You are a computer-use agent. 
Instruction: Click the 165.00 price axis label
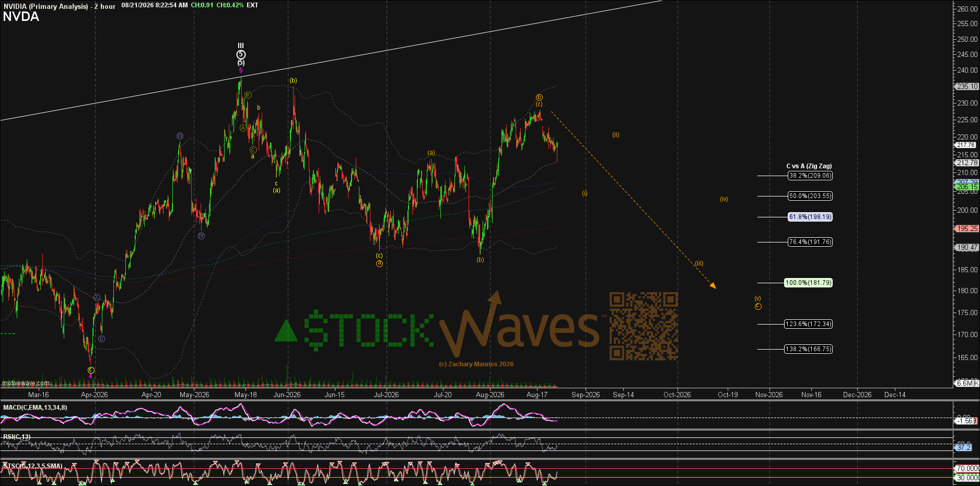(967, 357)
